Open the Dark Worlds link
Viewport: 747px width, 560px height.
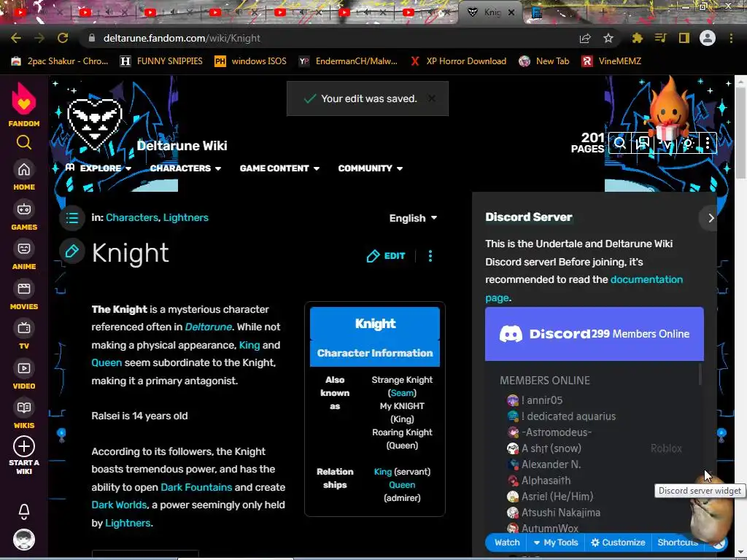[x=119, y=505]
